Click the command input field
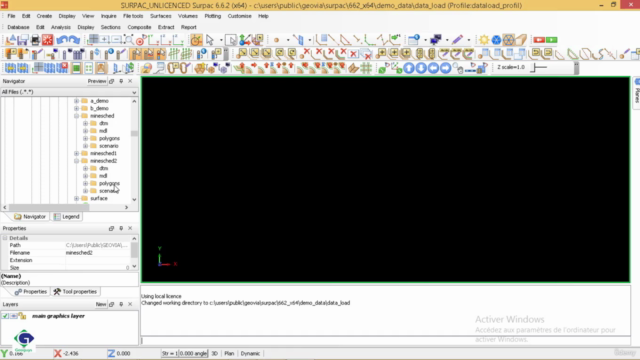 386,340
